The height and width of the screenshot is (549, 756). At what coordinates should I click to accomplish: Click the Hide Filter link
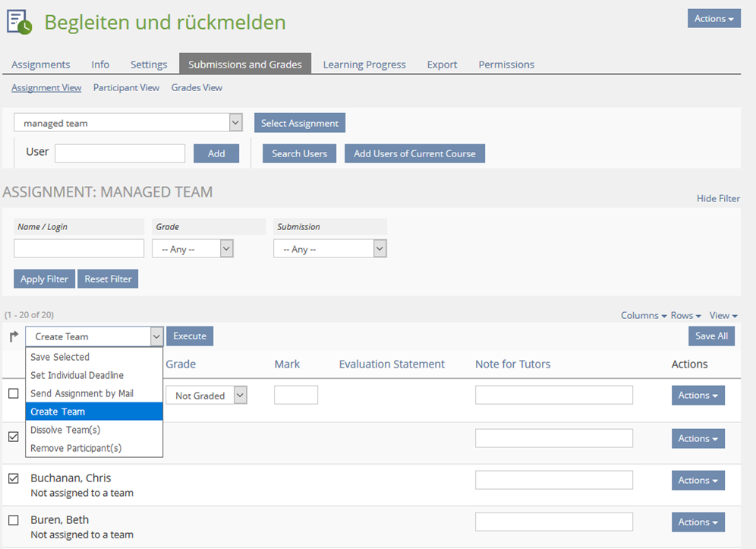click(x=717, y=198)
